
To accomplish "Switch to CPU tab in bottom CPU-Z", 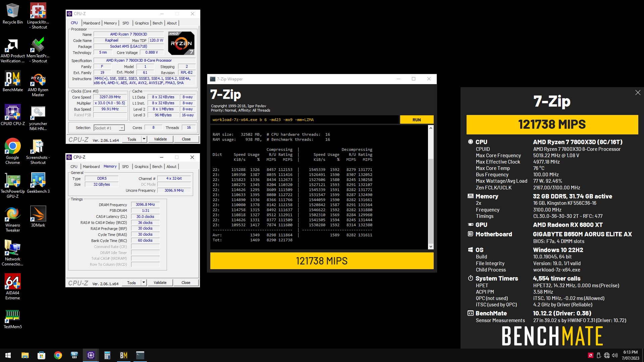I will point(74,167).
